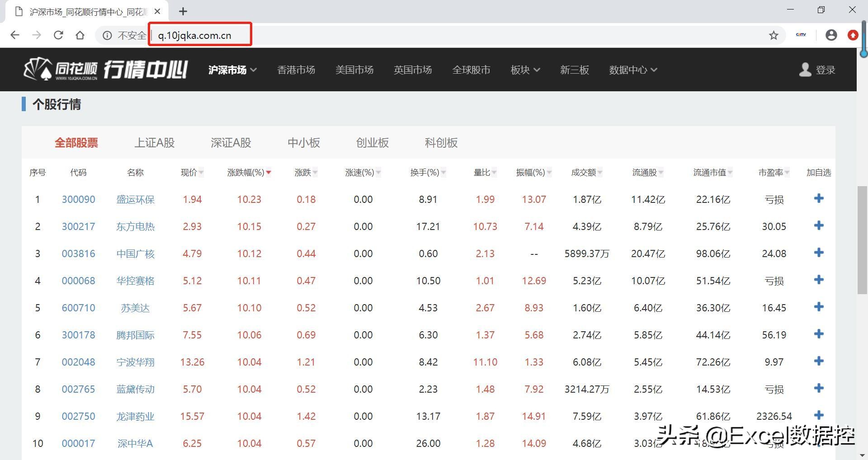Image resolution: width=868 pixels, height=460 pixels.
Task: Open stock code 600710 link
Action: (78, 308)
